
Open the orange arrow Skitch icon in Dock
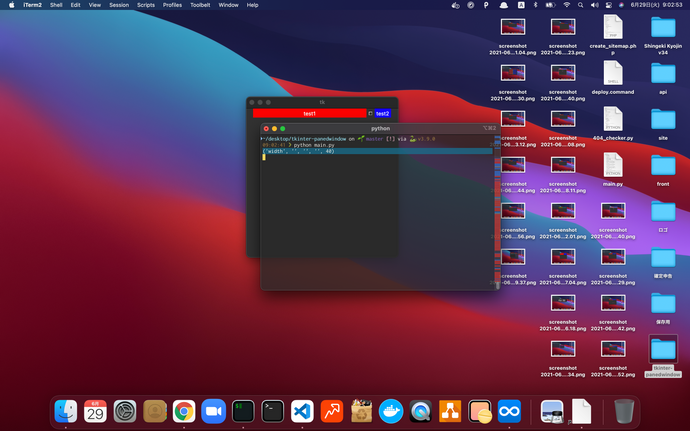click(x=332, y=411)
